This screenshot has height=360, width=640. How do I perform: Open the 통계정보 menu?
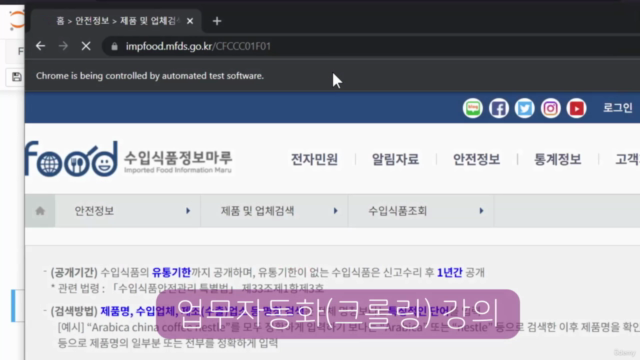click(558, 159)
